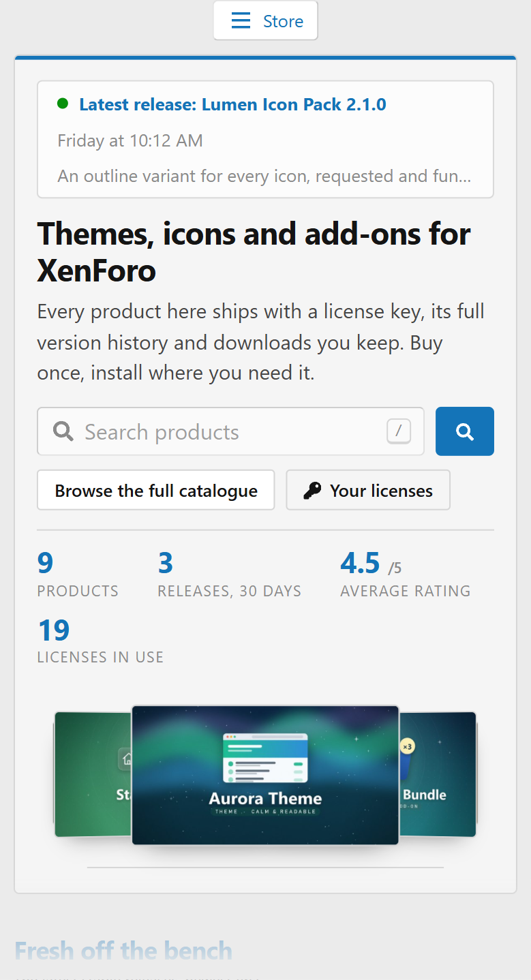
Task: Click the 3 releases, 30 days statistic
Action: tap(229, 575)
